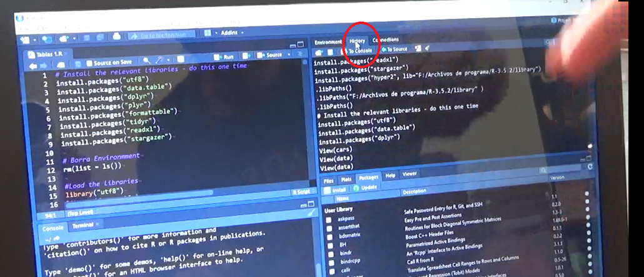Open the Source button dropdown arrow
This screenshot has width=644, height=277.
(x=288, y=54)
